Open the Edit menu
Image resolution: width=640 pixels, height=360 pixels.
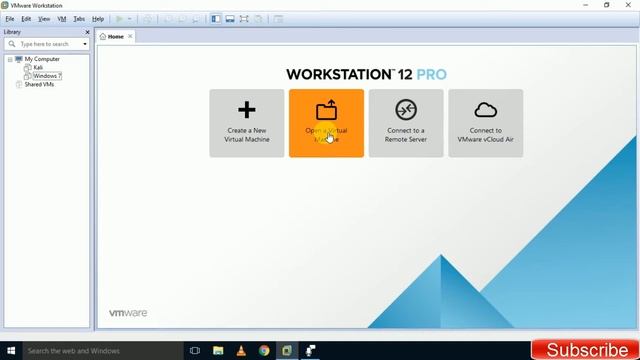point(26,19)
